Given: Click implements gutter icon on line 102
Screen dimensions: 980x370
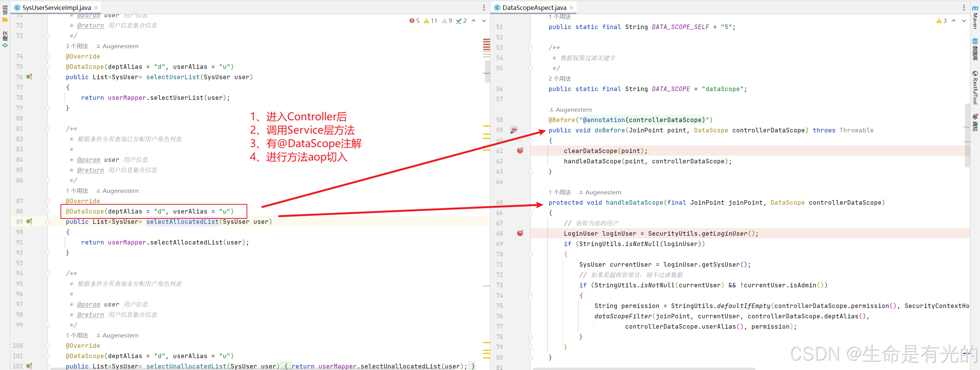Looking at the screenshot, I should (29, 366).
